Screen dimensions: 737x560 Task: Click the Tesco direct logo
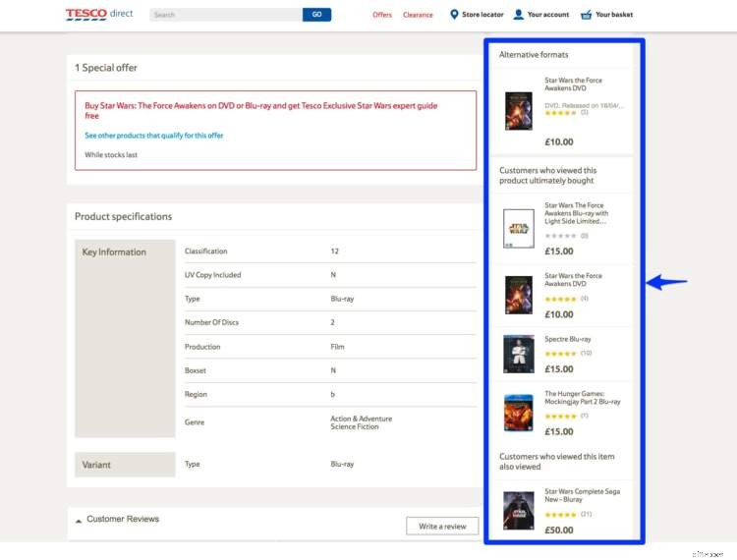coord(99,14)
